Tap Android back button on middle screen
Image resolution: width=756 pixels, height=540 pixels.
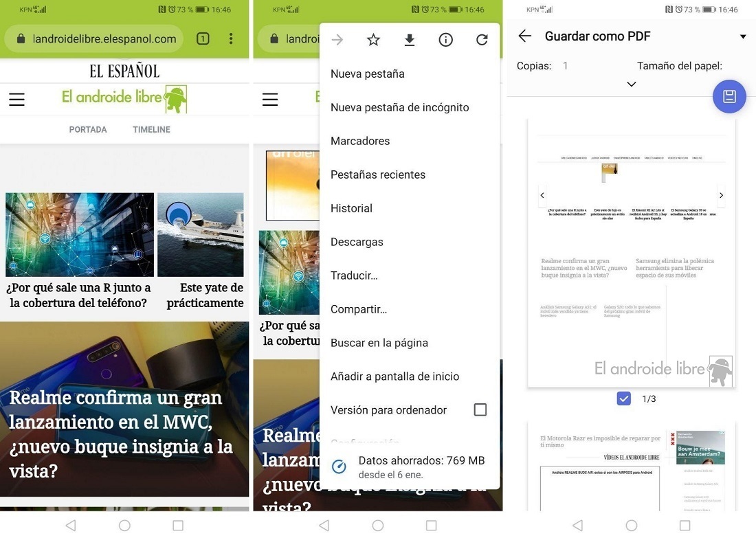click(x=324, y=525)
